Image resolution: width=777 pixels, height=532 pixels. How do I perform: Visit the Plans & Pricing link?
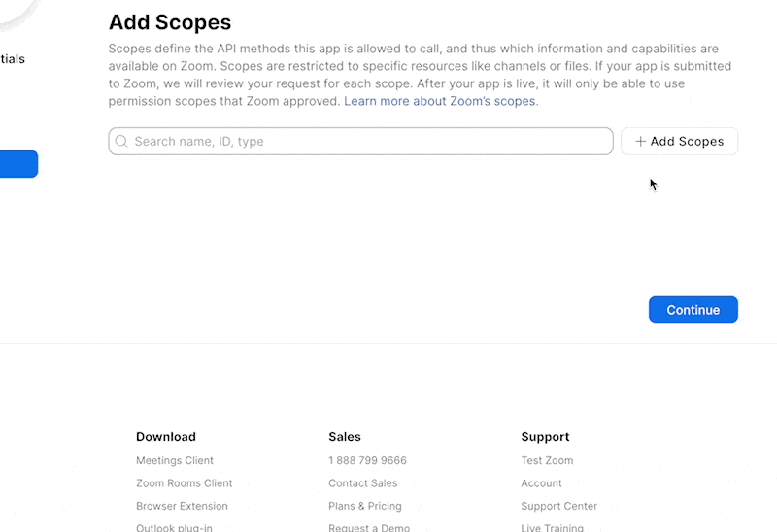click(x=364, y=506)
